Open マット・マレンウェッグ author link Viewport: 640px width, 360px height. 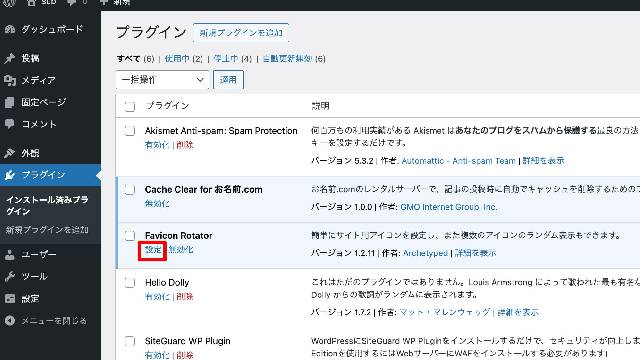tap(444, 312)
